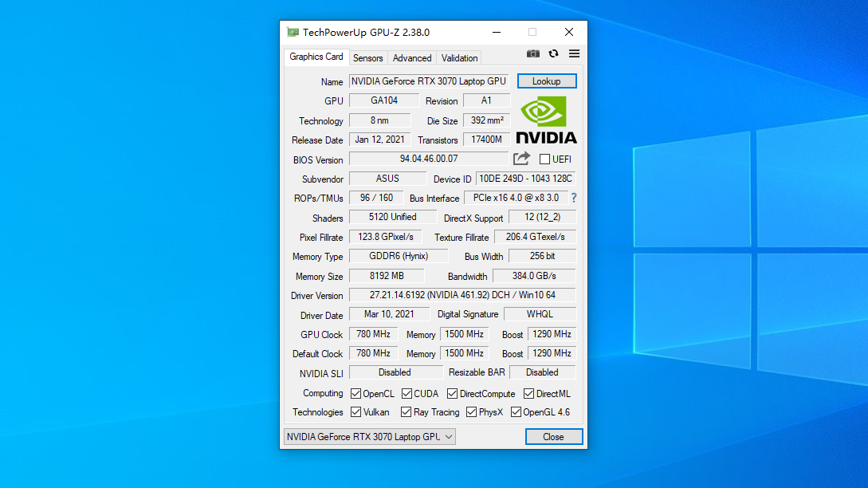Toggle the CUDA checkbox
The height and width of the screenshot is (488, 868).
[407, 393]
